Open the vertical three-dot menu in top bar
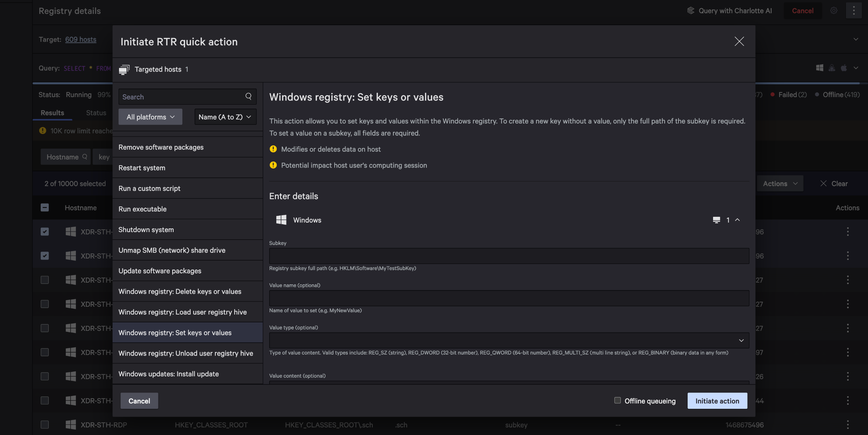The width and height of the screenshot is (868, 435). [x=854, y=11]
